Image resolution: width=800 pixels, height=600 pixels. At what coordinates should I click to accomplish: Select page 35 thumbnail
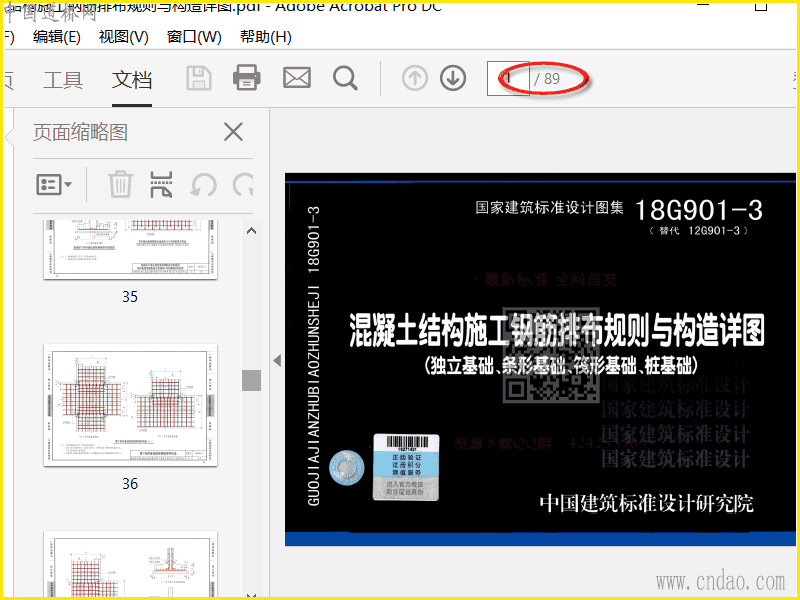131,249
